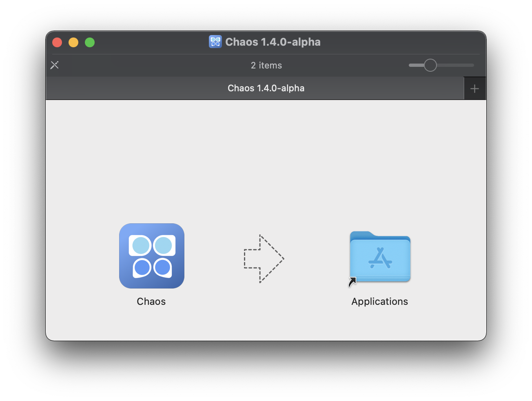The width and height of the screenshot is (532, 401).
Task: Click the "Chaos" name label under the app icon
Action: click(151, 302)
